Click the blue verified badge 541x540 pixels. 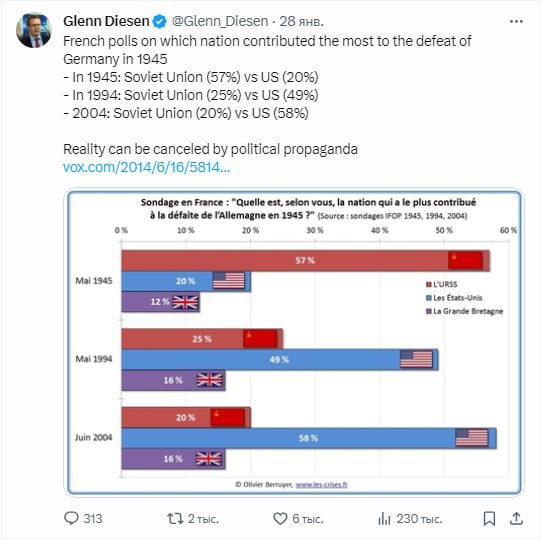point(160,21)
